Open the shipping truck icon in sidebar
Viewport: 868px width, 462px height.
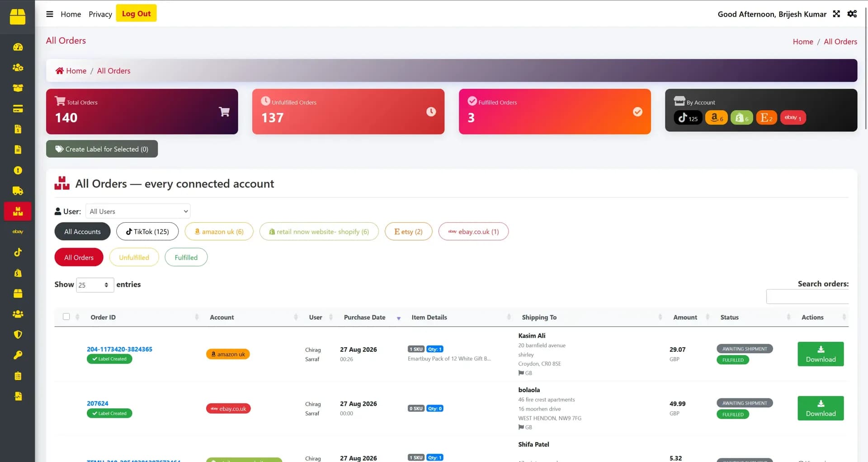18,191
